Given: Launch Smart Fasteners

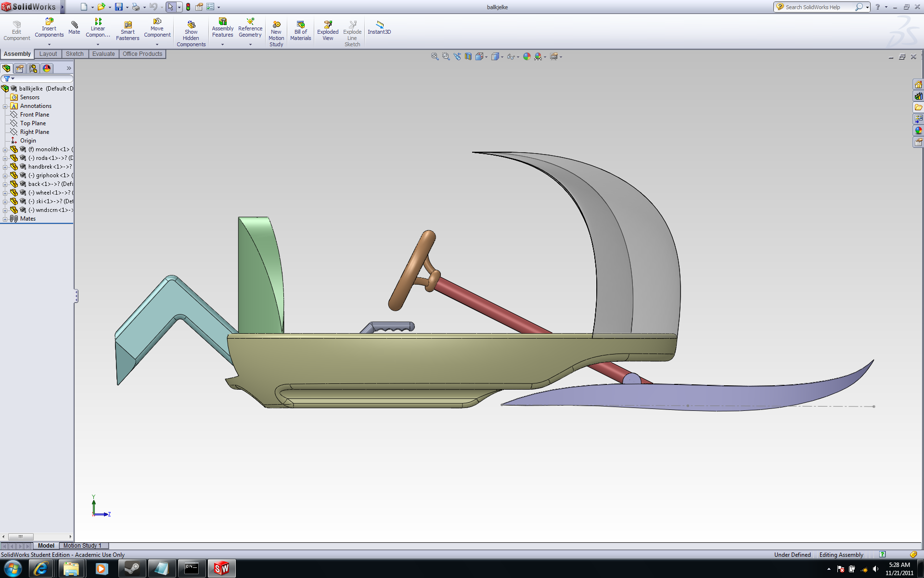Looking at the screenshot, I should coord(128,31).
